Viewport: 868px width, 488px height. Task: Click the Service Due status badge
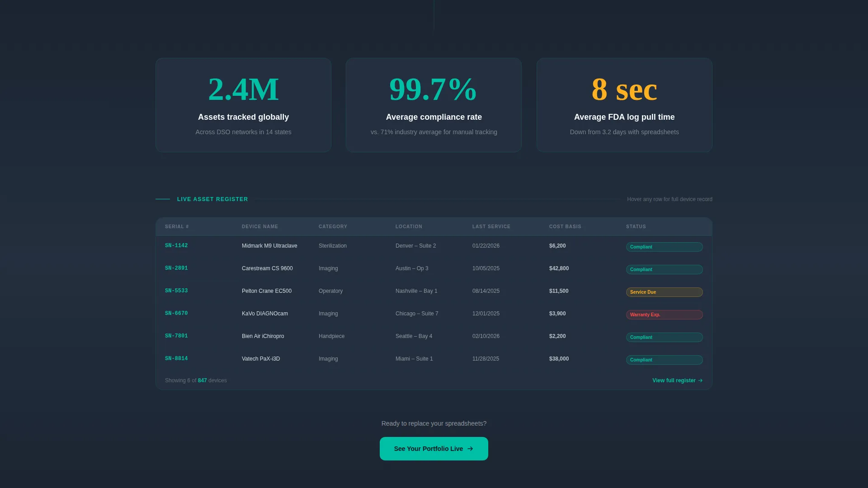click(x=664, y=292)
